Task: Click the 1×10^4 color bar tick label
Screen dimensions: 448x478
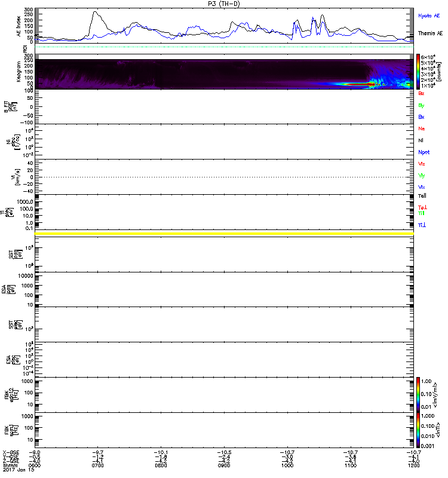Action: coord(428,85)
